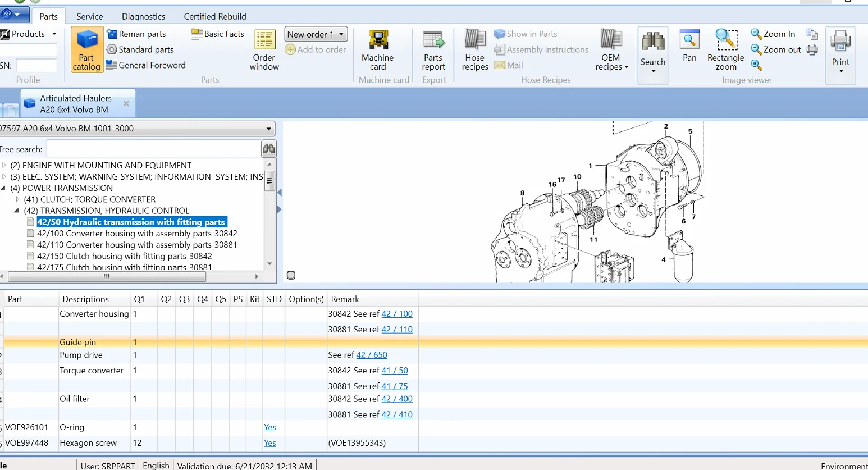Switch to the Service tab
The width and height of the screenshot is (868, 470).
pyautogui.click(x=89, y=16)
